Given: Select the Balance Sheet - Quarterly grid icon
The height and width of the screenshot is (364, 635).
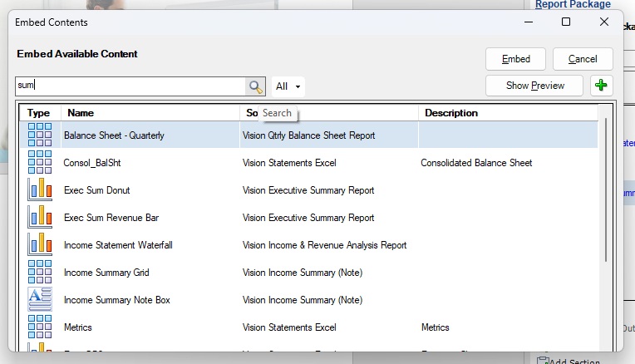Looking at the screenshot, I should [40, 135].
